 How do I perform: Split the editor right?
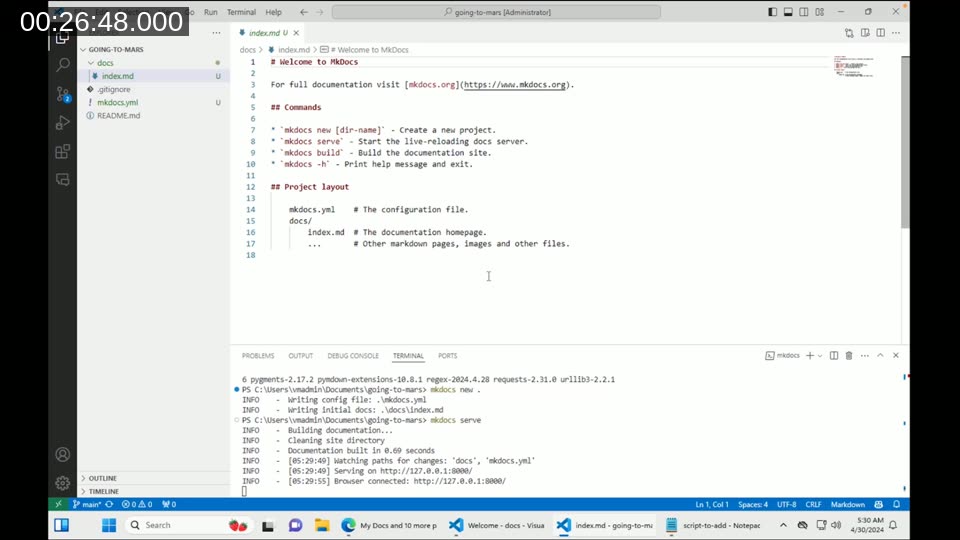880,33
